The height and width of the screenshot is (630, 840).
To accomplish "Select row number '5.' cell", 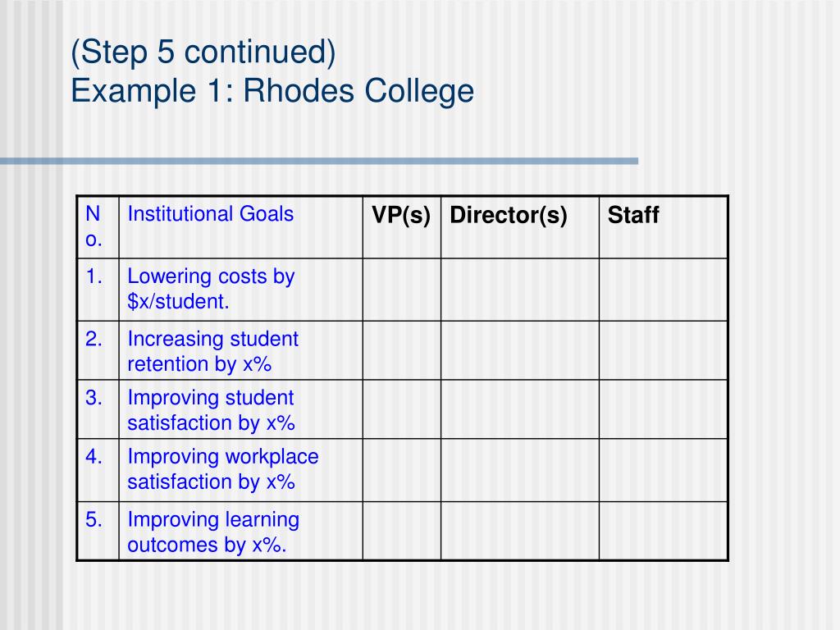I will tap(98, 531).
